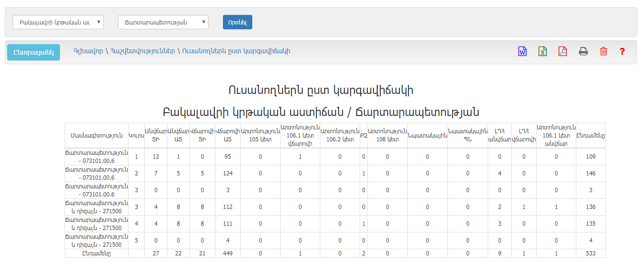Screen dimensions: 644x265
Task: Click the 449 total in bottom row
Action: (x=228, y=253)
